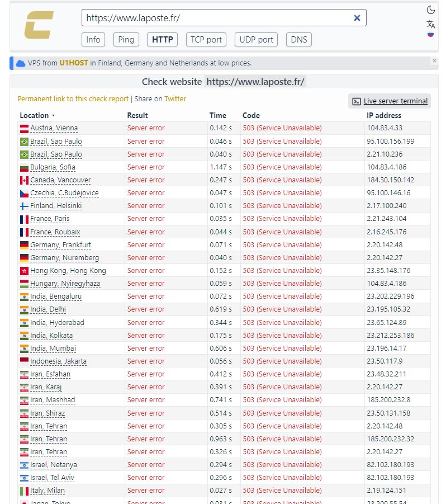This screenshot has width=446, height=504.
Task: Choose the TCP port check
Action: click(x=206, y=39)
